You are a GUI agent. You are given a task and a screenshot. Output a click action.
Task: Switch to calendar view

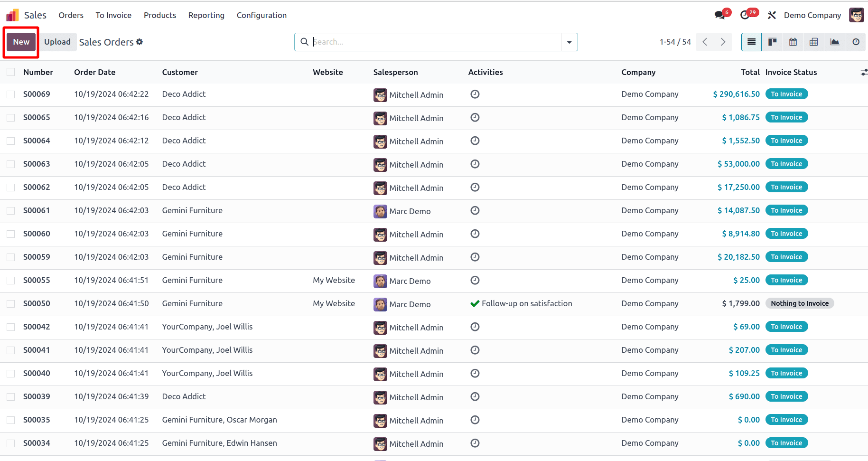[793, 42]
